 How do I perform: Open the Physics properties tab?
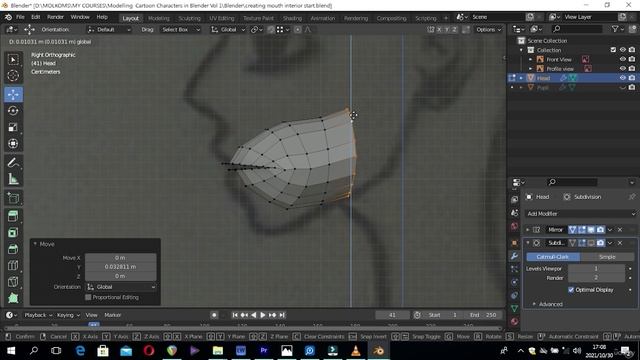click(x=514, y=282)
